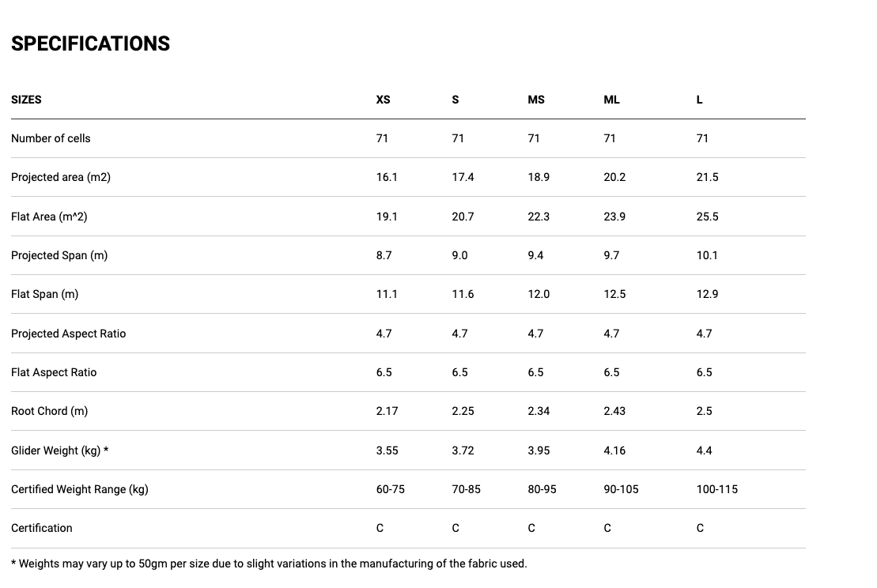Screen dimensions: 877x588
Task: Click the Number of cells row label
Action: click(x=51, y=138)
